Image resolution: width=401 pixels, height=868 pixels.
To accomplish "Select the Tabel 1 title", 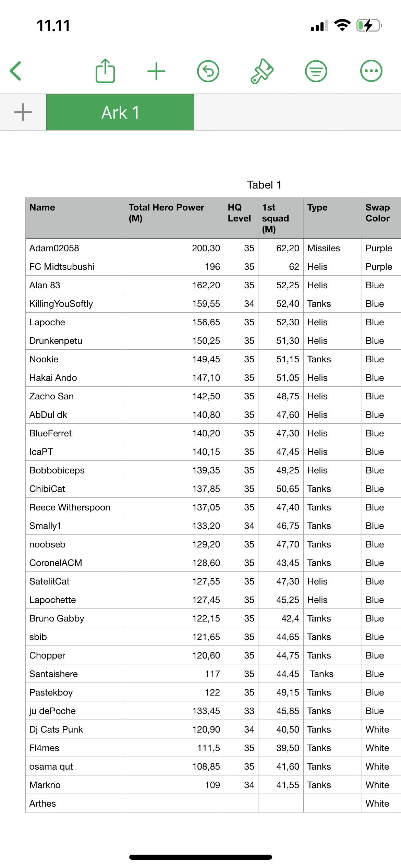I will tap(264, 185).
